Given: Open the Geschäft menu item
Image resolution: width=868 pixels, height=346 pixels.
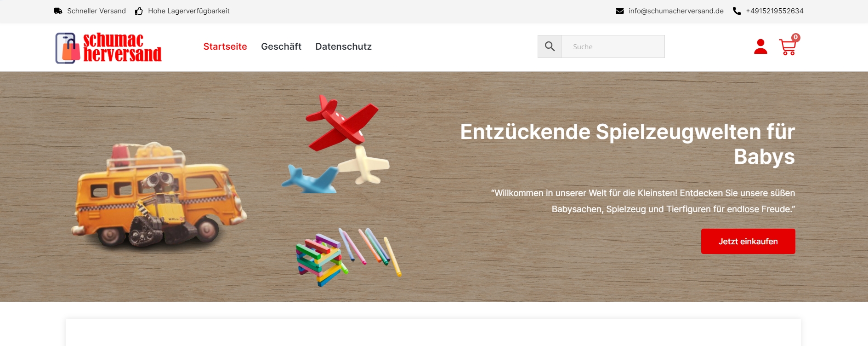Looking at the screenshot, I should click(x=281, y=46).
